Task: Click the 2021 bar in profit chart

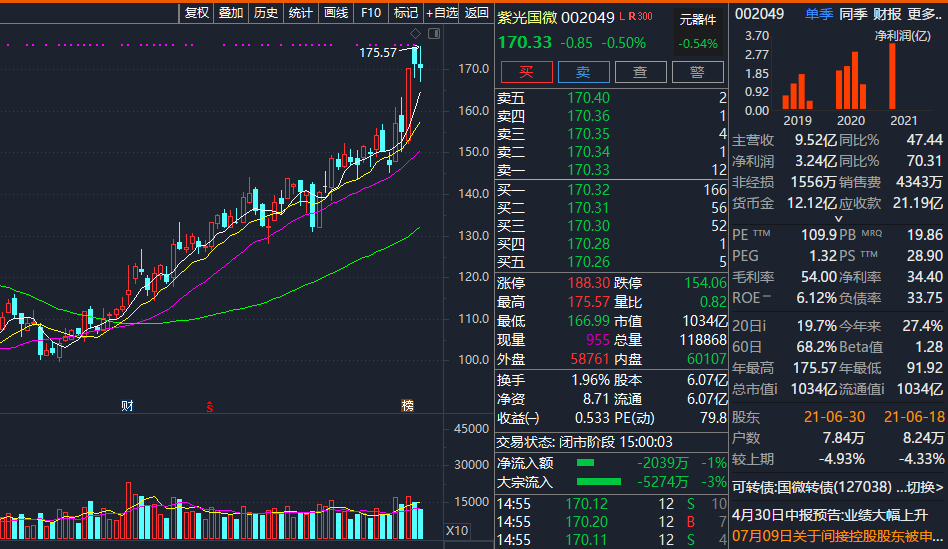Action: (892, 76)
